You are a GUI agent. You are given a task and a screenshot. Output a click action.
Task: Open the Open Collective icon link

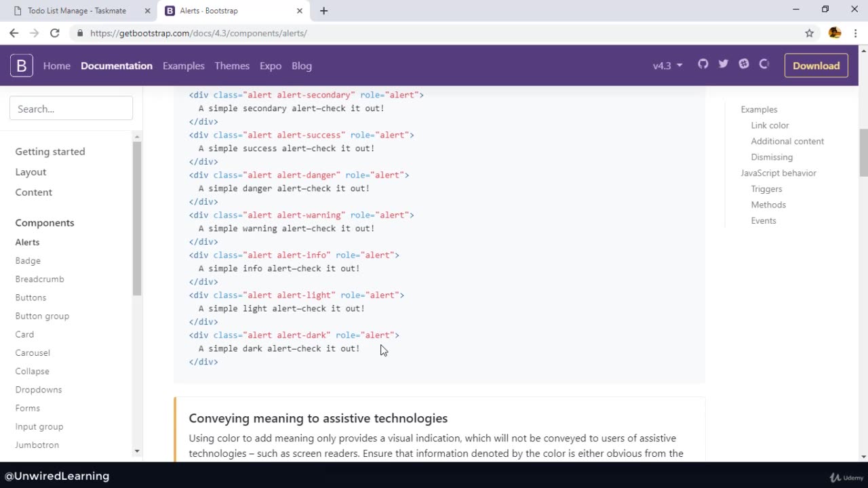(x=764, y=64)
